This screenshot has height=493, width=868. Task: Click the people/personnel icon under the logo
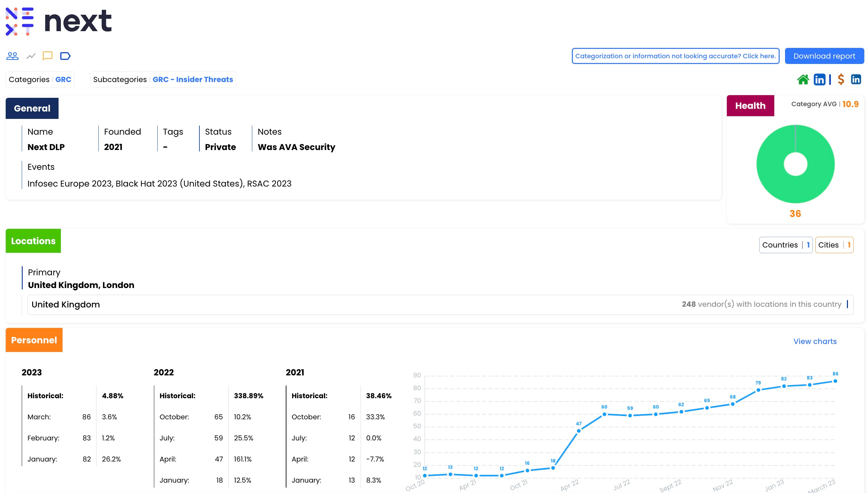point(12,56)
